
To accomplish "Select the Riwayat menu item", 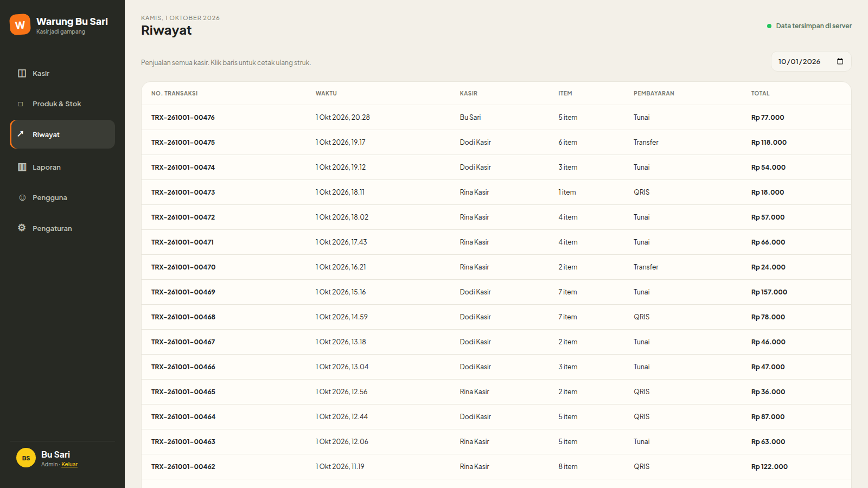I will [x=62, y=134].
